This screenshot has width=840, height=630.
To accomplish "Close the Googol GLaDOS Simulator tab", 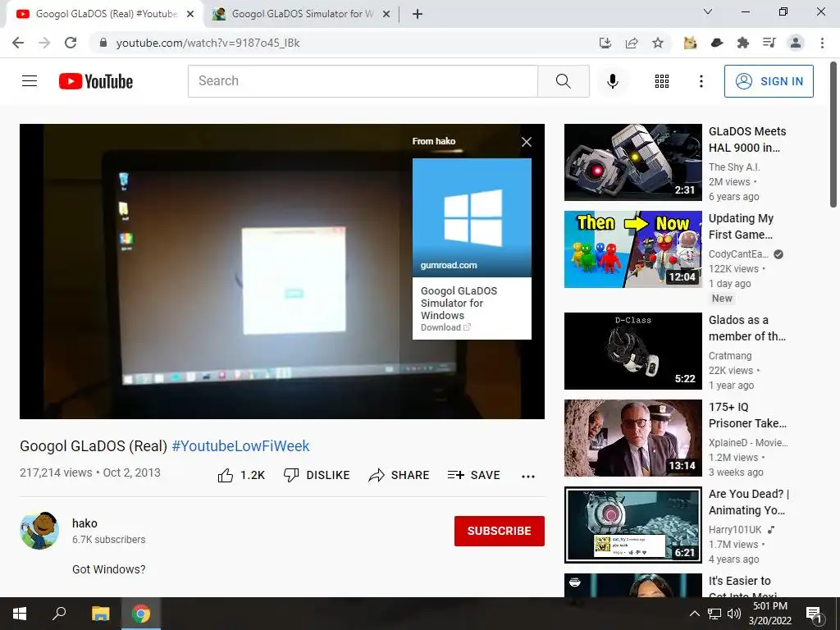I will [x=386, y=15].
